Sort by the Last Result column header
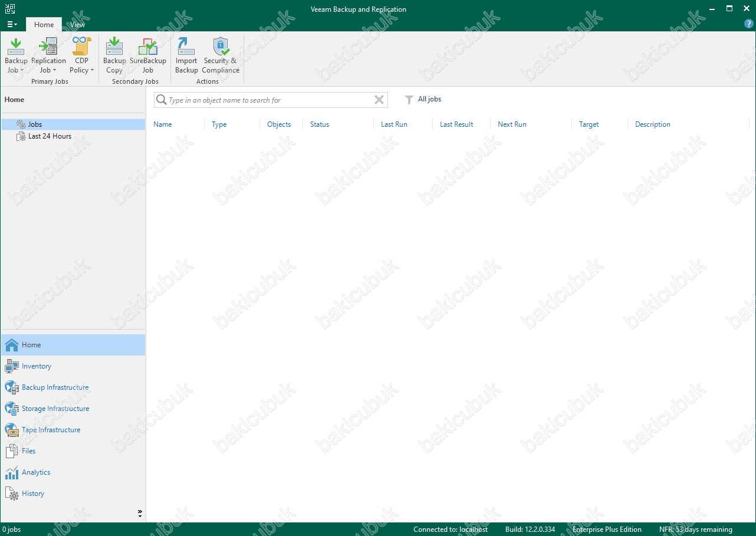Viewport: 756px width, 536px height. 456,124
